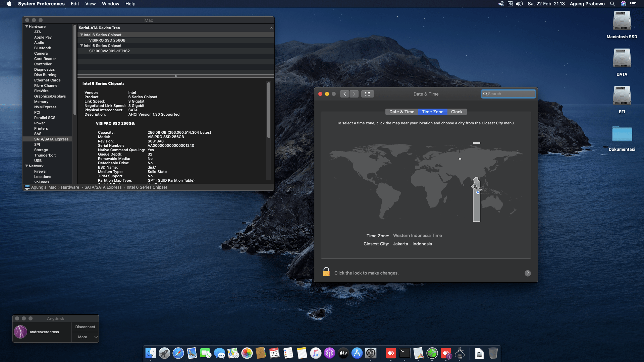Open Photos from the dock
644x362 pixels.
pos(247,353)
